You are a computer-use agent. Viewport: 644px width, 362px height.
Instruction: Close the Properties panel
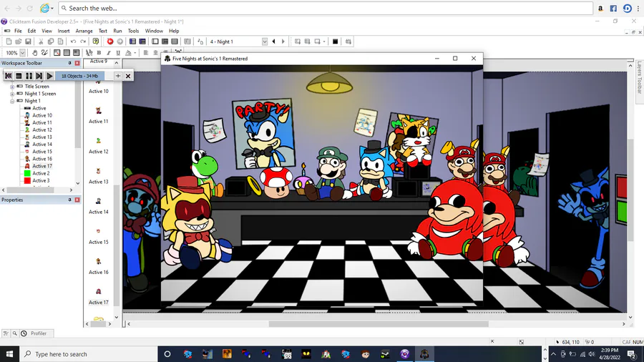(77, 200)
